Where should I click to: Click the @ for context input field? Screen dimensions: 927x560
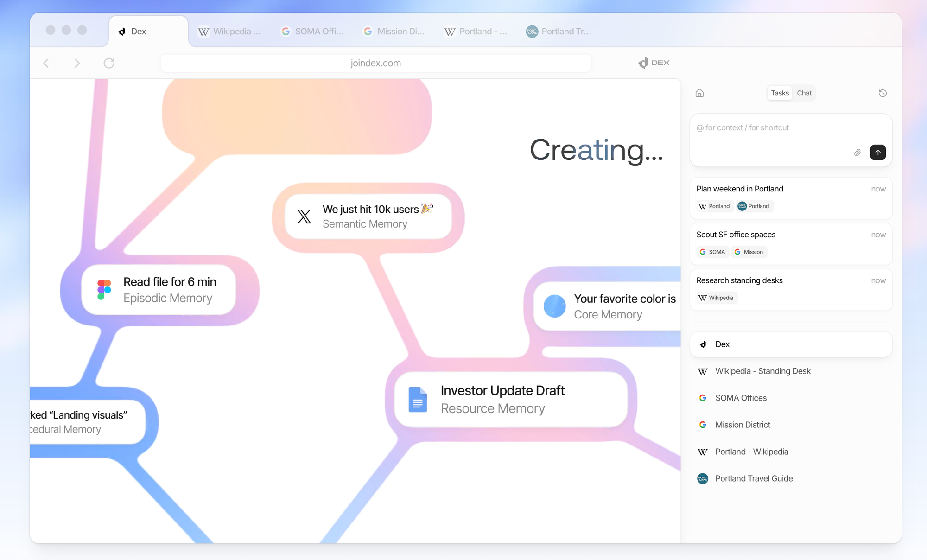coord(765,127)
